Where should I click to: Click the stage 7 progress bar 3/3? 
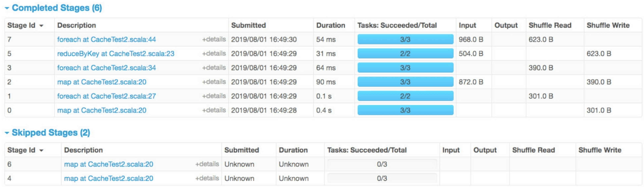(405, 40)
